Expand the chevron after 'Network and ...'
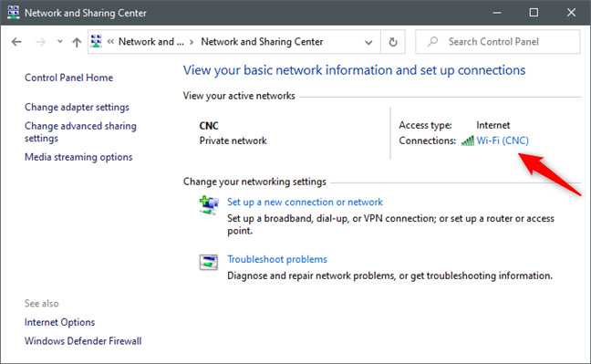The image size is (591, 364). coord(192,42)
